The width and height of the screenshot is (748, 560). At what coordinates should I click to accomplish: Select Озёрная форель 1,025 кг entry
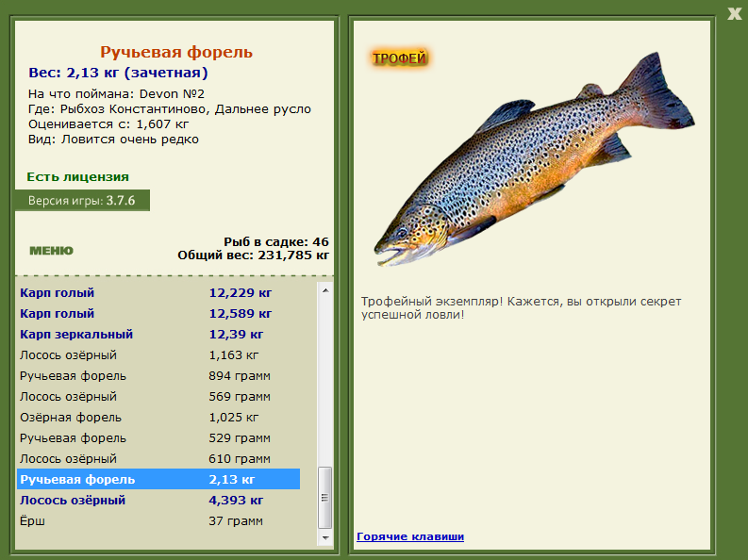tap(158, 417)
